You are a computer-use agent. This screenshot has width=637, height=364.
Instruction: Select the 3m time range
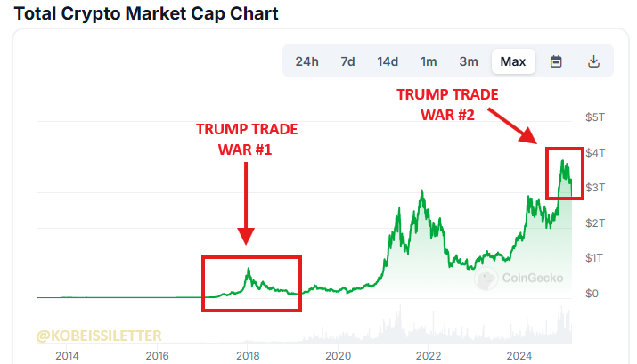pyautogui.click(x=469, y=61)
